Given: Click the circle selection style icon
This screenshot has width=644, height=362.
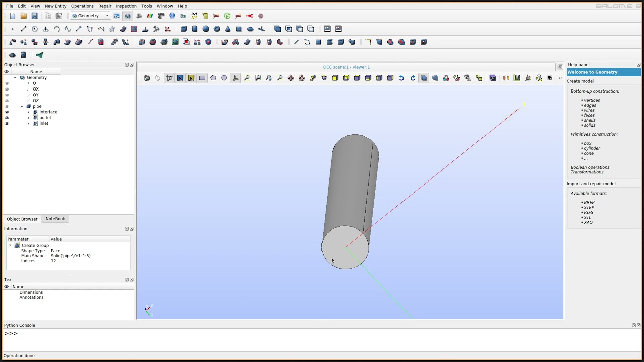Looking at the screenshot, I should pos(224,78).
